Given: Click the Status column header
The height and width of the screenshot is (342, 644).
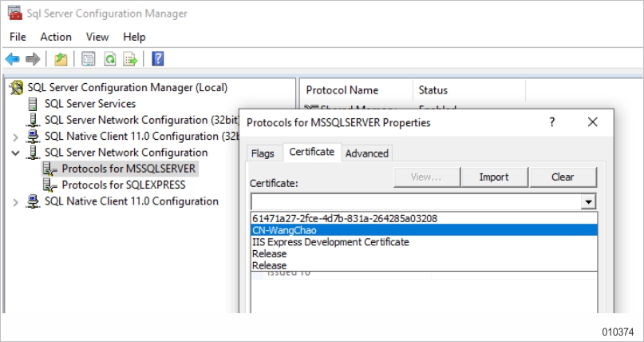Looking at the screenshot, I should click(x=469, y=90).
